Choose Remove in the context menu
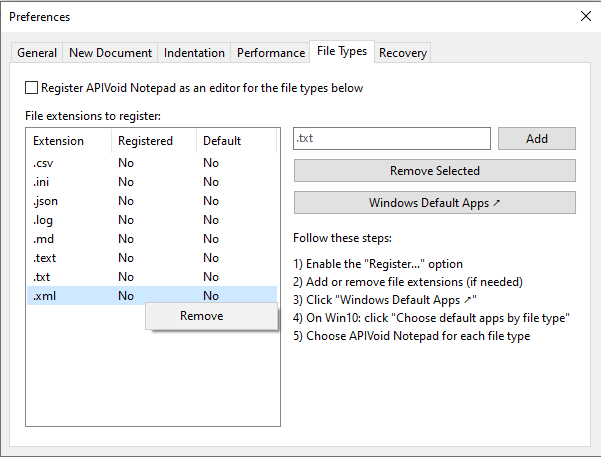 (212, 316)
